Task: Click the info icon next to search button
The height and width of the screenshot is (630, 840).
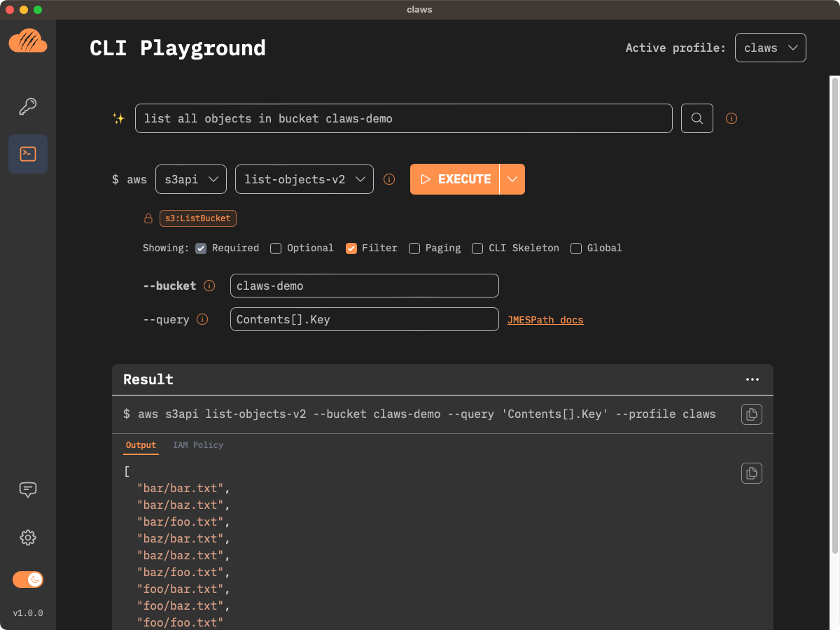Action: 731,118
